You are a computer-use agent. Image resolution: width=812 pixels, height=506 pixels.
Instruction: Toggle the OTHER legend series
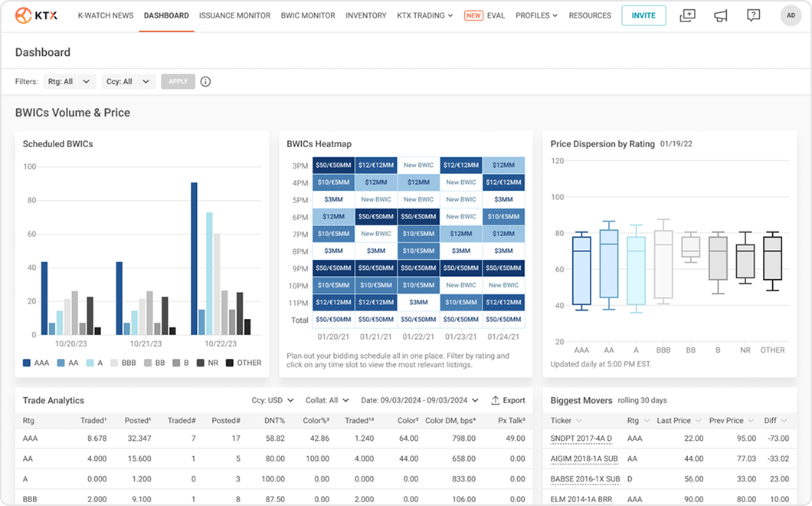click(x=244, y=363)
